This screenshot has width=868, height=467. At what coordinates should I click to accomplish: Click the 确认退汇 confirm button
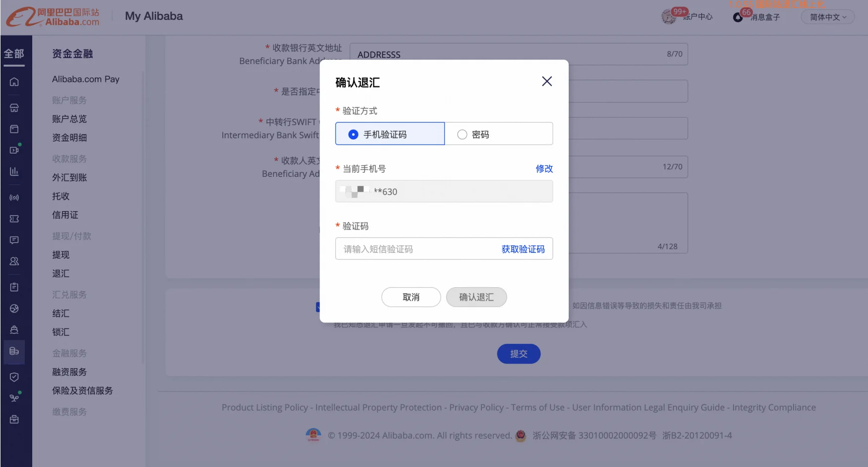coord(476,297)
